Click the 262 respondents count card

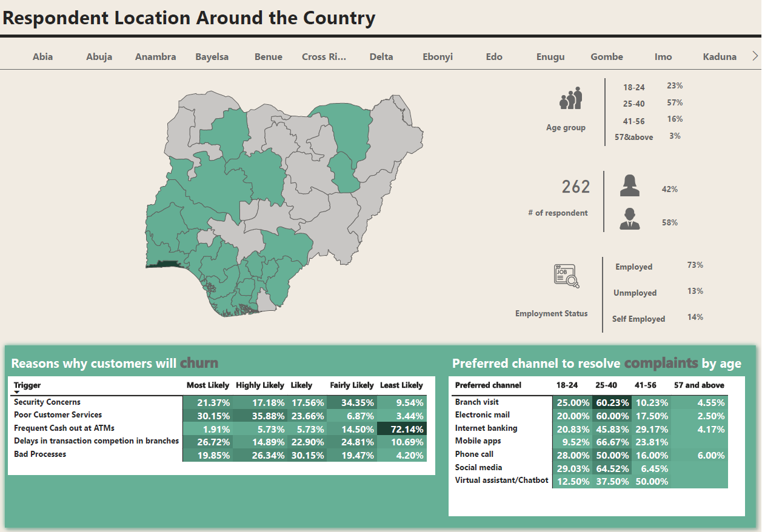[x=575, y=187]
